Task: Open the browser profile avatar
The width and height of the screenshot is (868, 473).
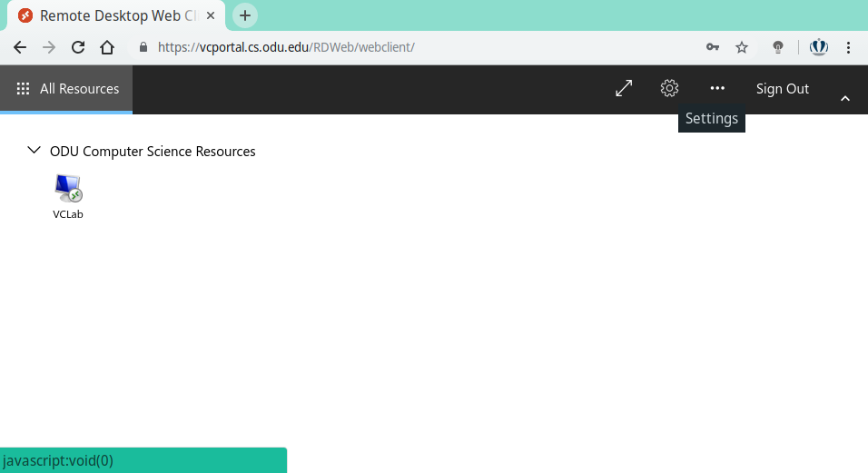Action: click(x=819, y=47)
